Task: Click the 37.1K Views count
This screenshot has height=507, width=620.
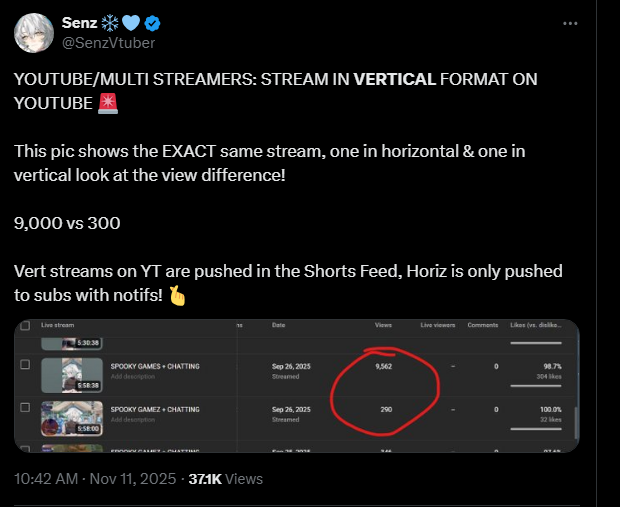Action: click(x=225, y=479)
